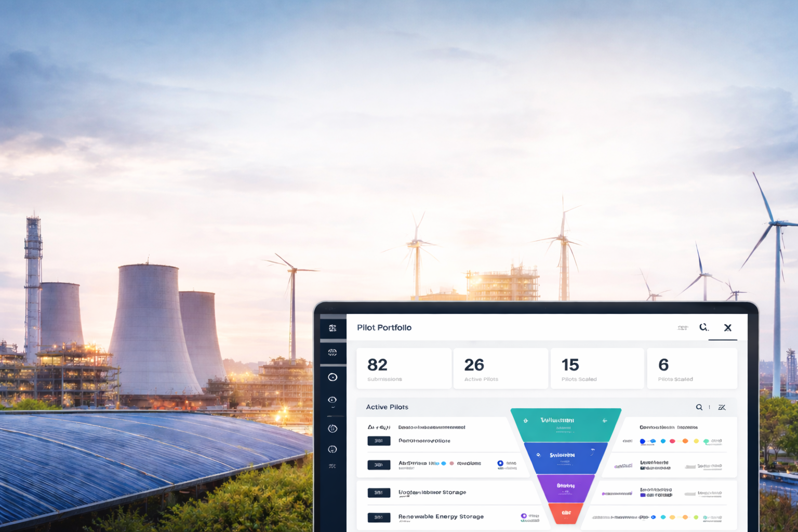Click the dark badge beside Renewable Energy Storage
The width and height of the screenshot is (798, 532).
click(x=379, y=517)
